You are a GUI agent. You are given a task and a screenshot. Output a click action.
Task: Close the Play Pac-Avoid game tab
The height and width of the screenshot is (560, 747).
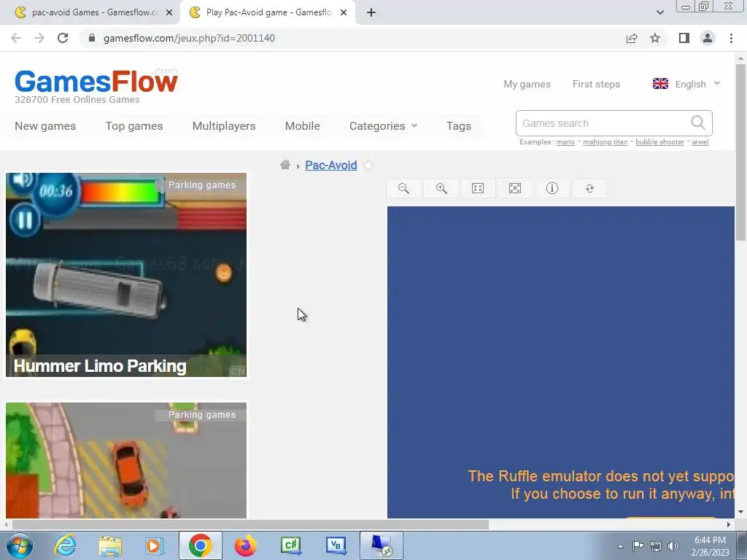click(344, 12)
